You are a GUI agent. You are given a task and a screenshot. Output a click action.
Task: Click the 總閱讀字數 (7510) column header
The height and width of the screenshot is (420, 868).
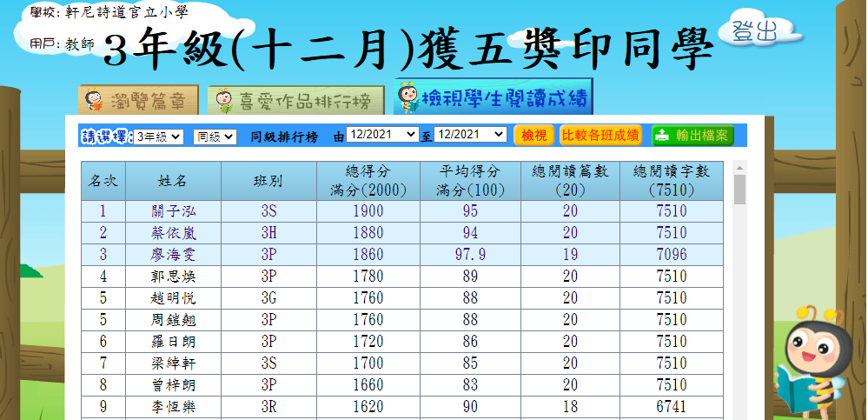(x=672, y=181)
